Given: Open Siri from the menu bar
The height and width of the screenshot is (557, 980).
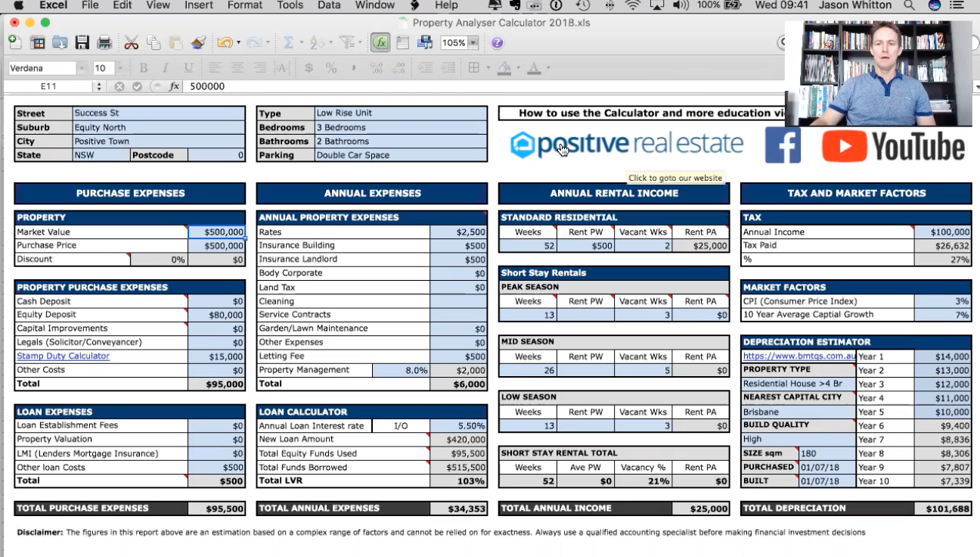Looking at the screenshot, I should pyautogui.click(x=934, y=5).
